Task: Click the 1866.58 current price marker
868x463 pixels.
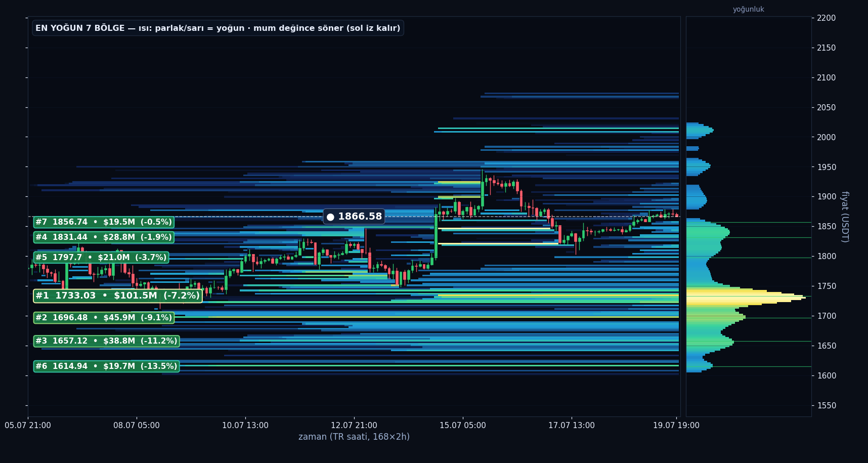Action: (354, 217)
